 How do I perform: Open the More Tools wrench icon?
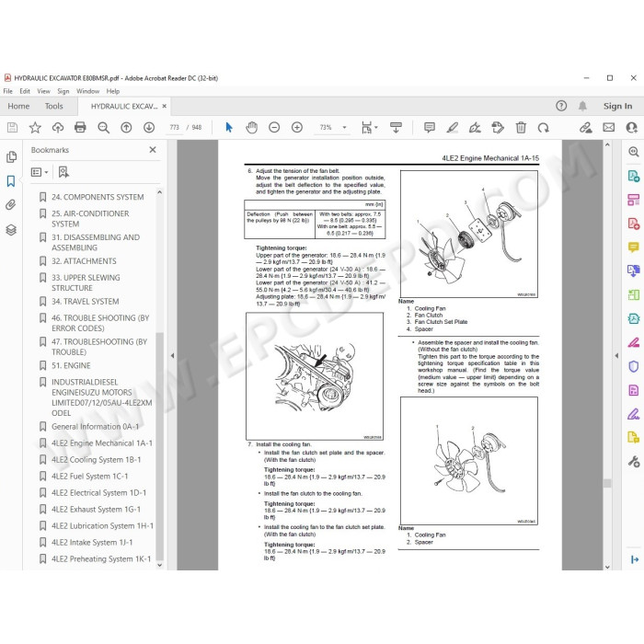click(634, 462)
